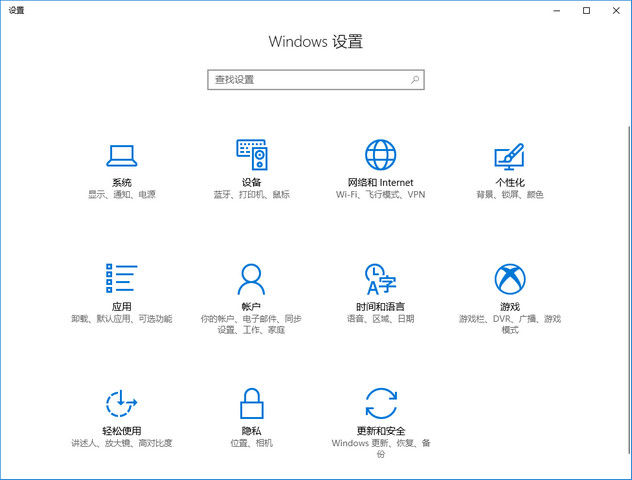Image resolution: width=632 pixels, height=480 pixels.
Task: Open the 帐户 person icon
Action: (251, 279)
